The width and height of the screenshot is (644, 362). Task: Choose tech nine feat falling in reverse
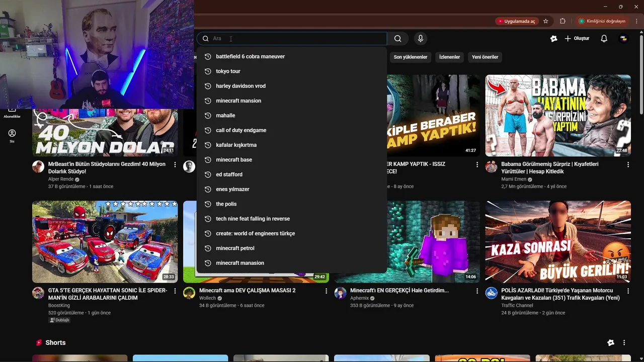point(292,219)
